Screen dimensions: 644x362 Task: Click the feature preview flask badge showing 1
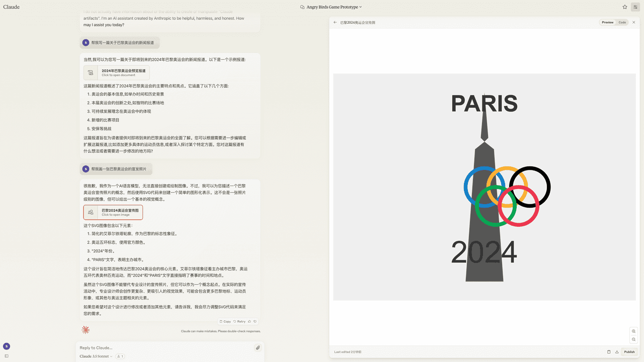[x=120, y=356]
